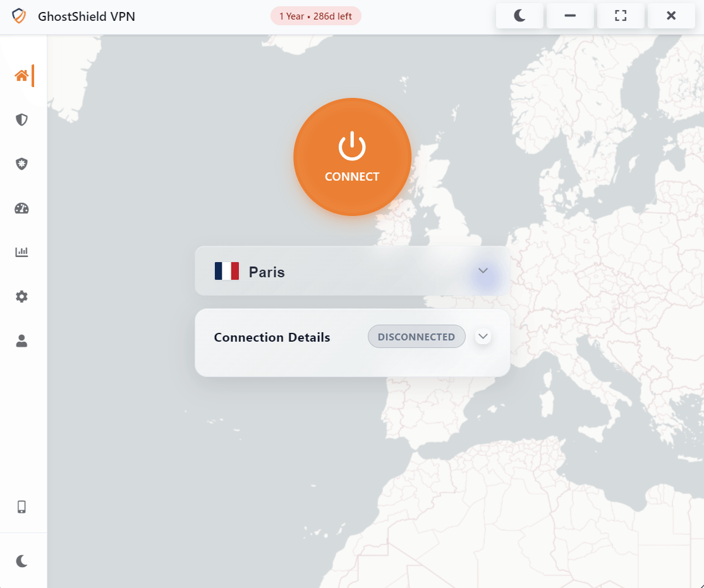Open the speed test gauge page
Viewport: 704px width, 588px height.
coord(21,208)
